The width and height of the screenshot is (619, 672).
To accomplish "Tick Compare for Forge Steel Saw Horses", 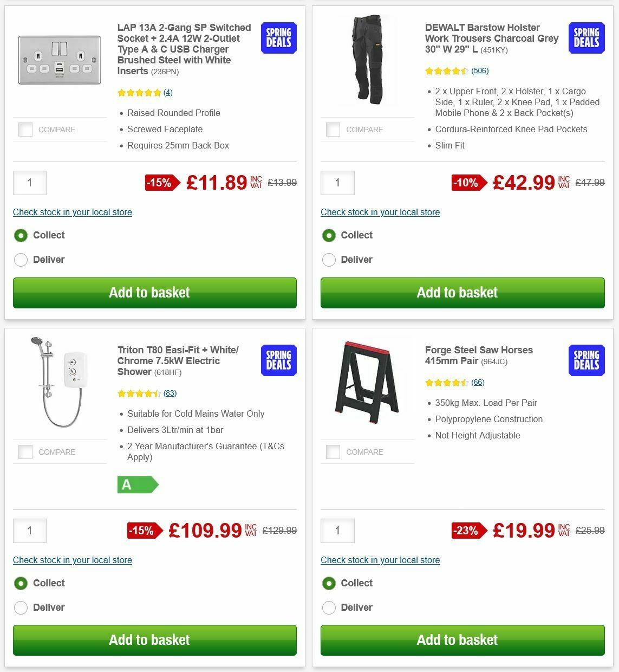I will click(x=333, y=451).
